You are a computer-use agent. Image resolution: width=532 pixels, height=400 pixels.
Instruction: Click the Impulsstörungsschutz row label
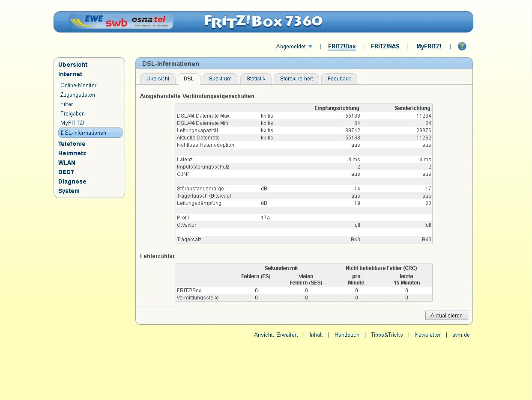point(203,167)
